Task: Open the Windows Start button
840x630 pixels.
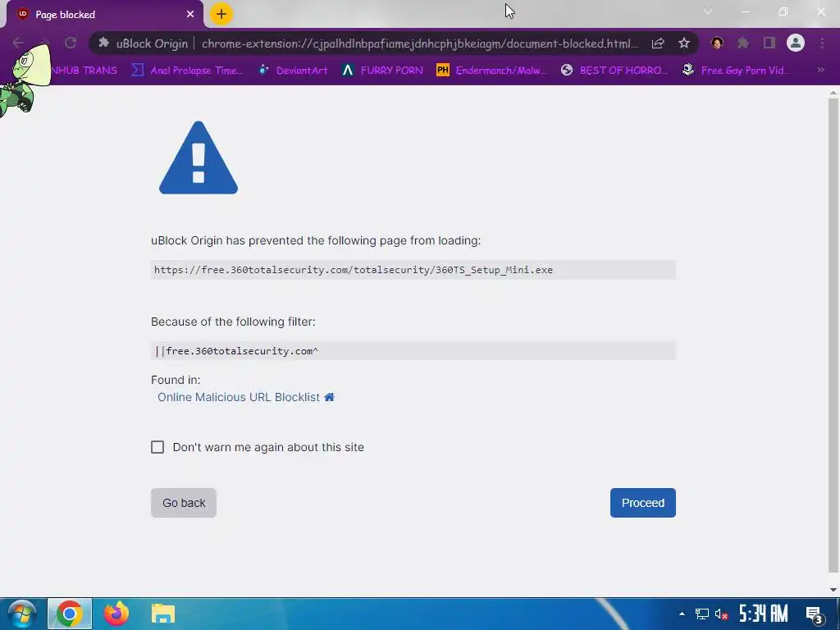Action: coord(22,614)
